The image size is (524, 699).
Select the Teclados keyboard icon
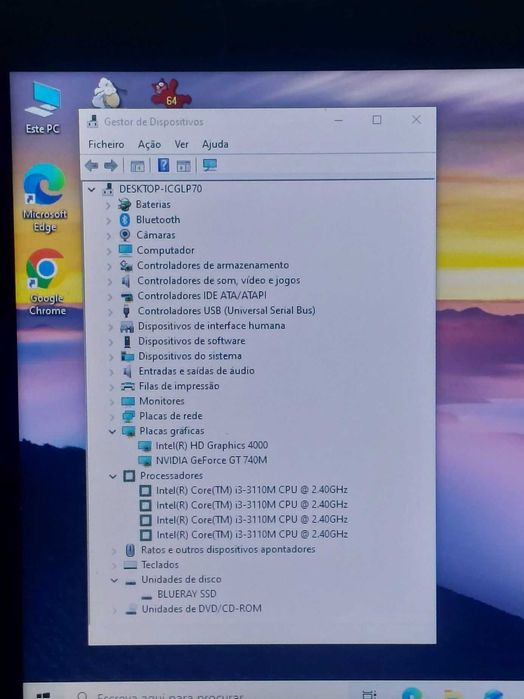coord(130,565)
